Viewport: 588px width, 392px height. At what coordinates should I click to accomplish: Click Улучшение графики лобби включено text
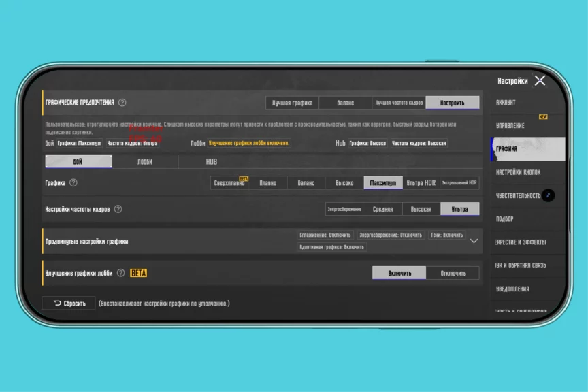pyautogui.click(x=249, y=143)
